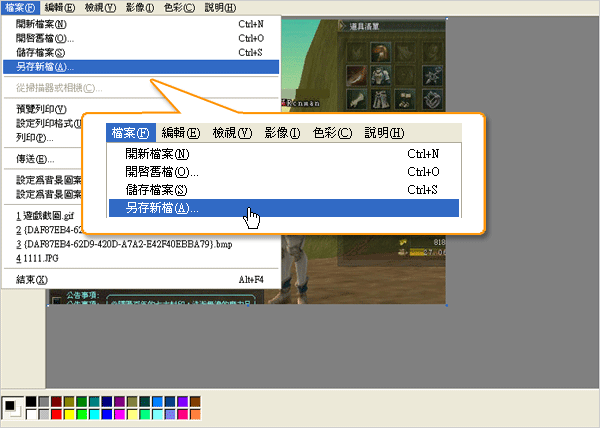Pick the violet palette swatch
The image size is (600, 428).
[183, 401]
